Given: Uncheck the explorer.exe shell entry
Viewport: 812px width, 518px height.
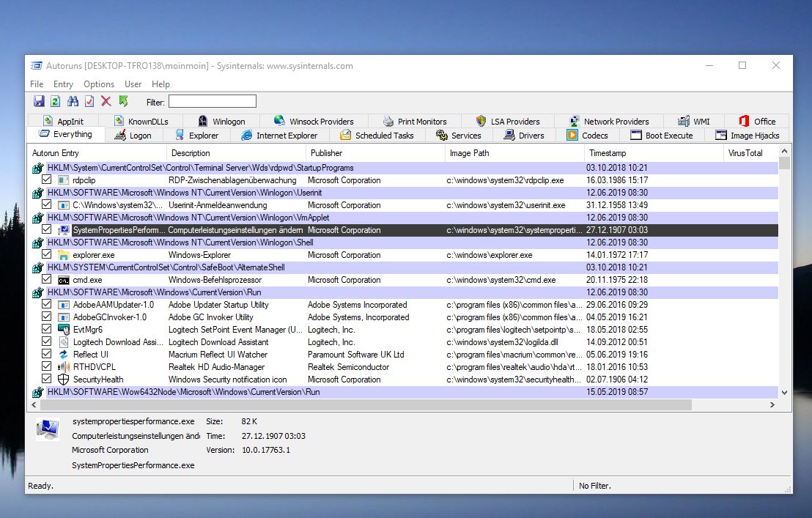Looking at the screenshot, I should click(x=47, y=254).
